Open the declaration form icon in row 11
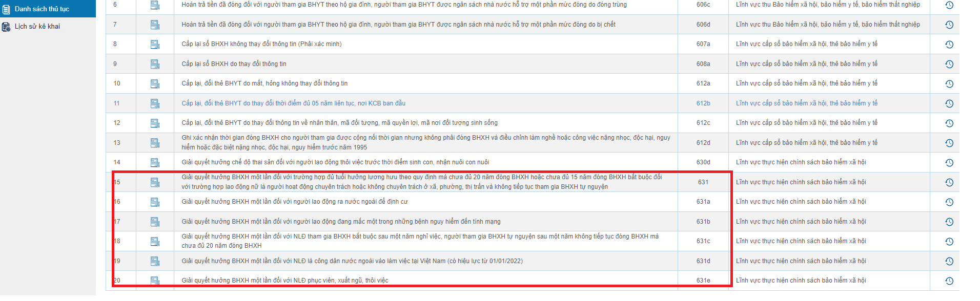This screenshot has height=301, width=980. [155, 103]
